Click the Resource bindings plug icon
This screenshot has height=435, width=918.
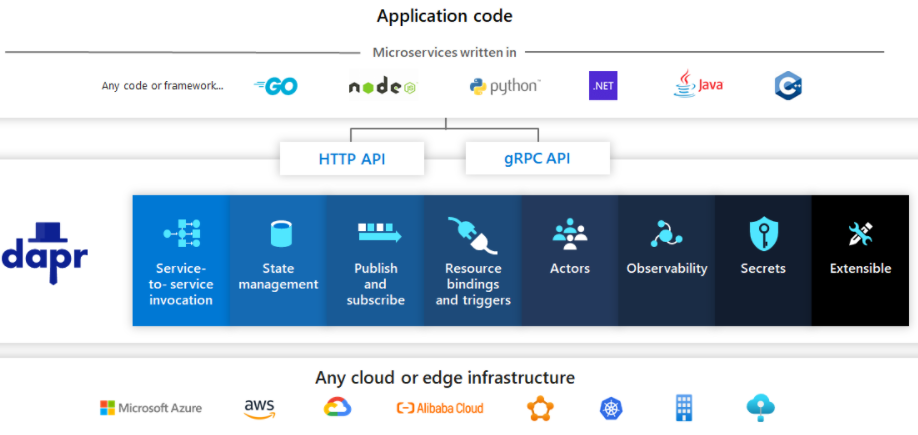pos(473,235)
